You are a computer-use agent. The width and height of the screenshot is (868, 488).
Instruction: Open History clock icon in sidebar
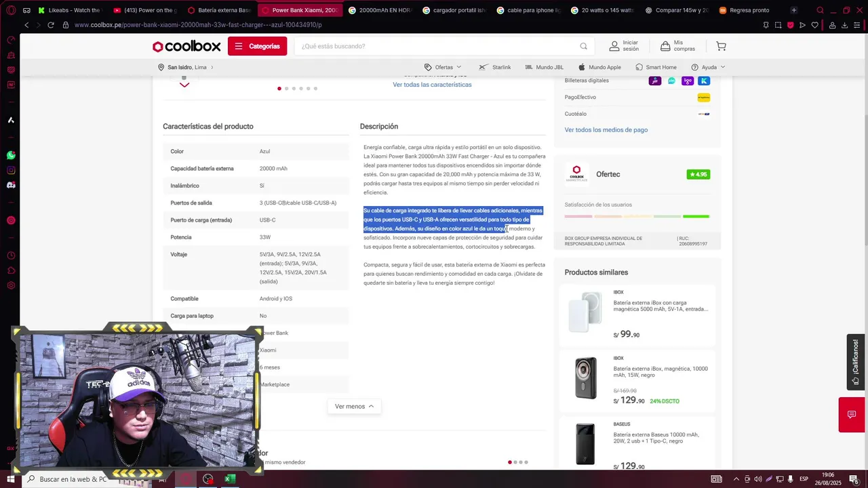tap(11, 256)
